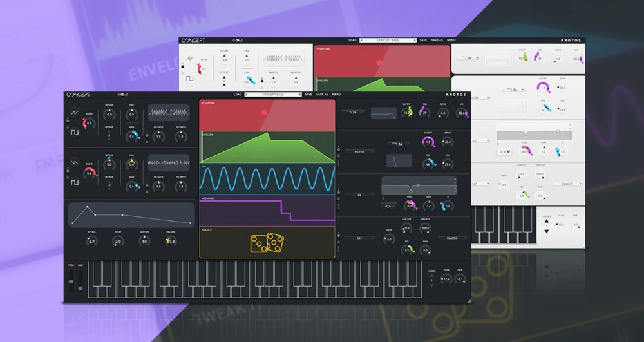
Task: Select square waveform icon on oscillator two
Action: 75,182
